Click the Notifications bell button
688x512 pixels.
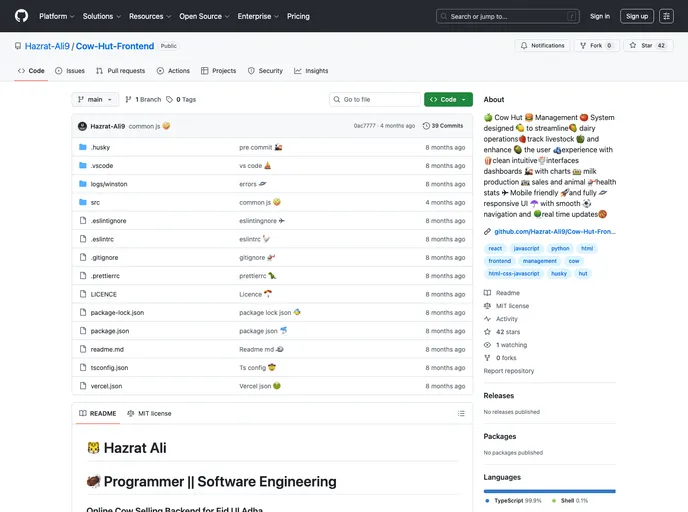[543, 46]
